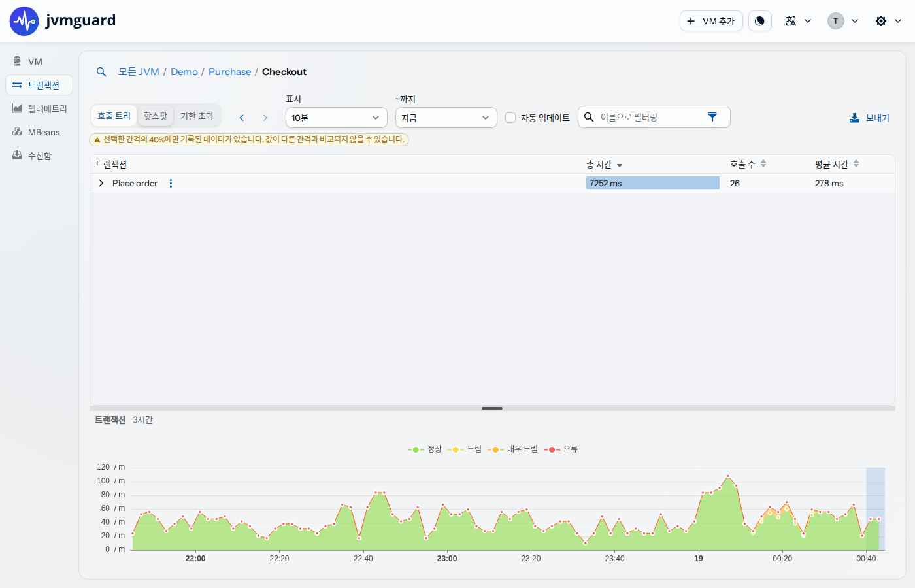Open VM section in sidebar

(39, 61)
